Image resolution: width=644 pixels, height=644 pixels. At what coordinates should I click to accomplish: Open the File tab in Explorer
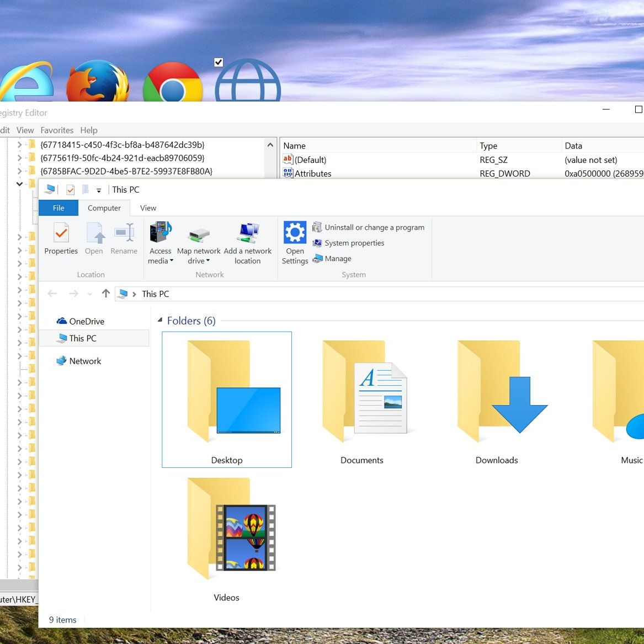click(x=58, y=208)
